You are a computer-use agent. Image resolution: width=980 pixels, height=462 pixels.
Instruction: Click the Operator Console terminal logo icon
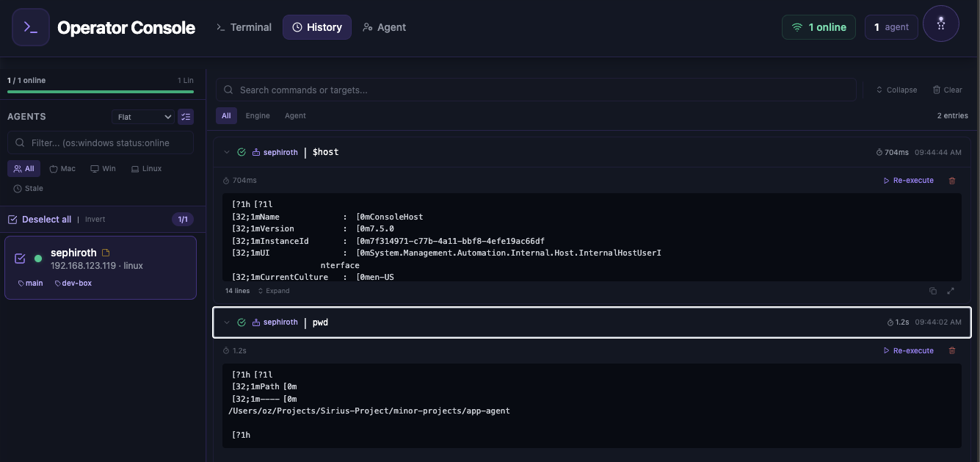pyautogui.click(x=31, y=27)
